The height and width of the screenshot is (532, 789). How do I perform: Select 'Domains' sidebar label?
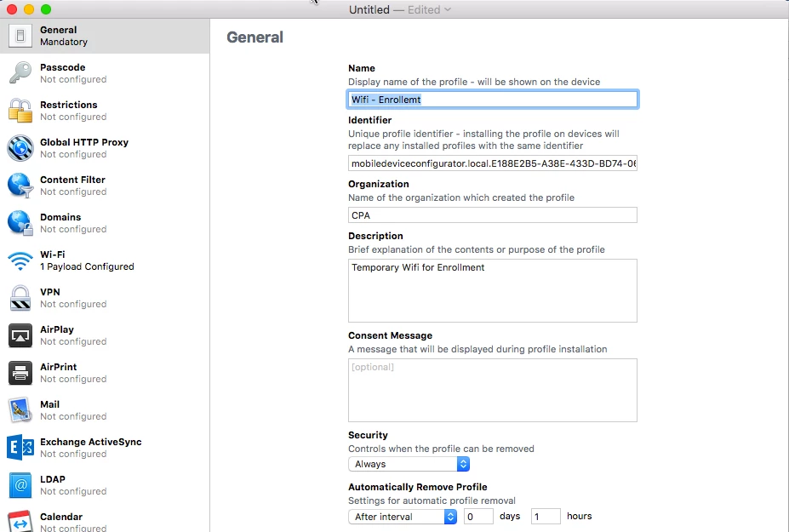pos(60,217)
